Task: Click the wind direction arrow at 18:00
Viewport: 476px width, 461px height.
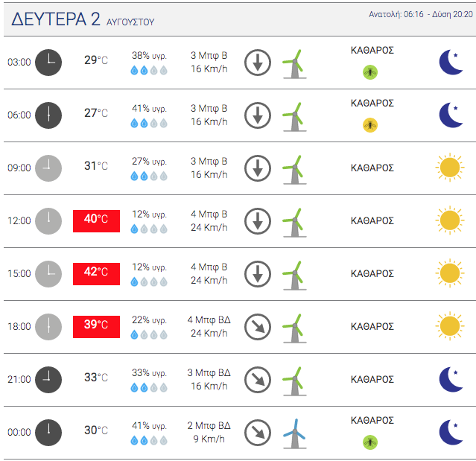Action: (x=258, y=326)
